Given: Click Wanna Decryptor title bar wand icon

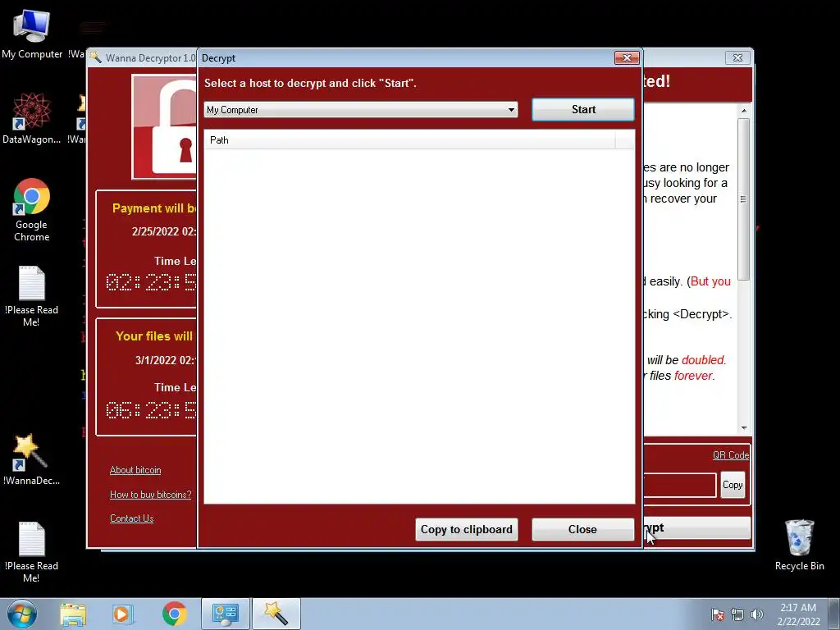Looking at the screenshot, I should coord(95,58).
